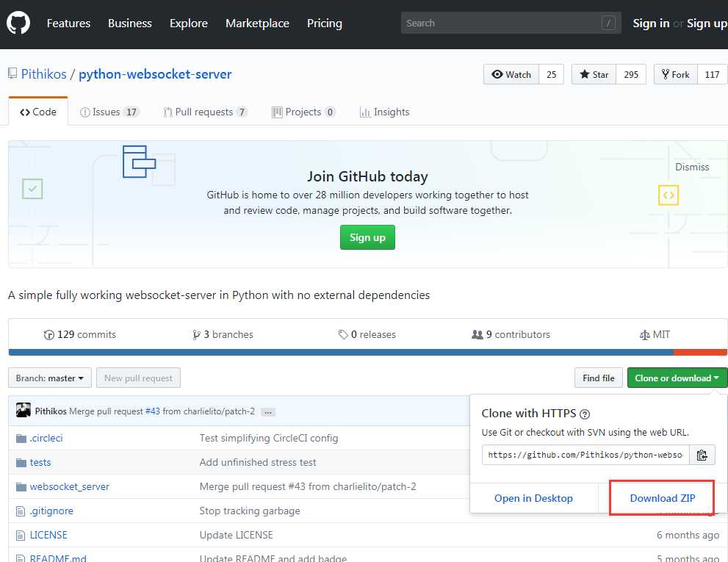Open the 'Add unfinished stress test' commit
Image resolution: width=728 pixels, height=562 pixels.
click(x=258, y=463)
